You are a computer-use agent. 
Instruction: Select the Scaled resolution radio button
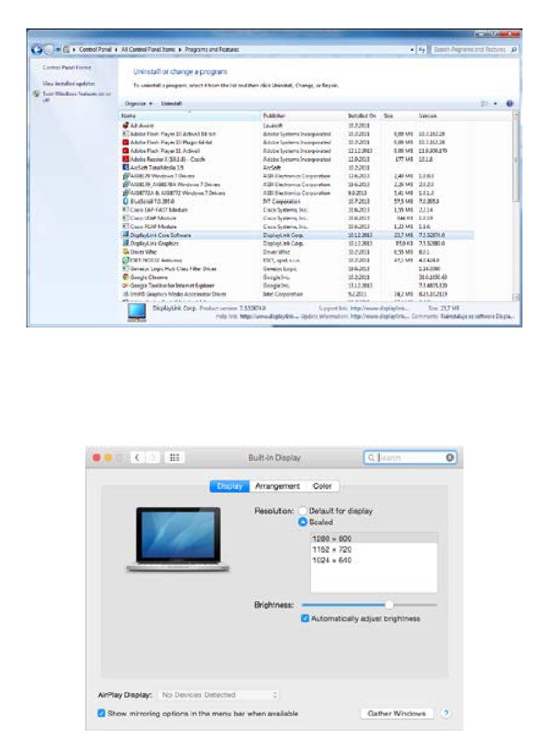[x=303, y=522]
